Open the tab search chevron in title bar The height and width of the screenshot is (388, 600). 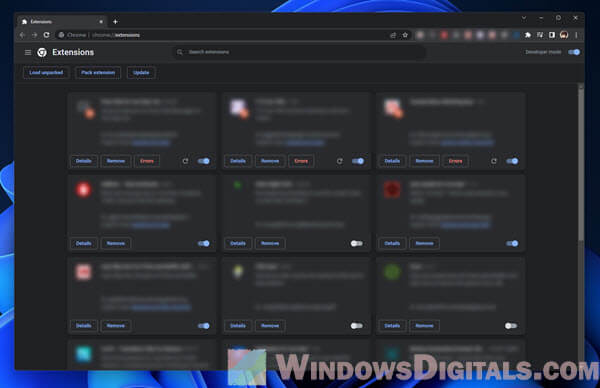(x=524, y=18)
